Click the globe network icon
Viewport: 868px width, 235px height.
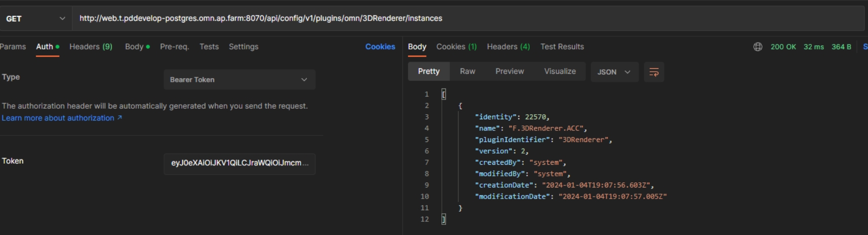757,46
